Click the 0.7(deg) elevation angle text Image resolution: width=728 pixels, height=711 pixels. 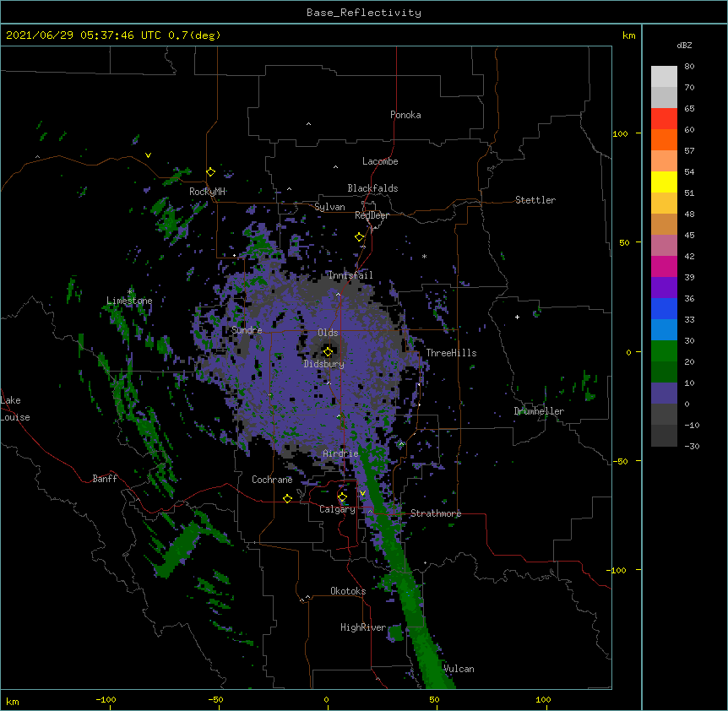194,35
